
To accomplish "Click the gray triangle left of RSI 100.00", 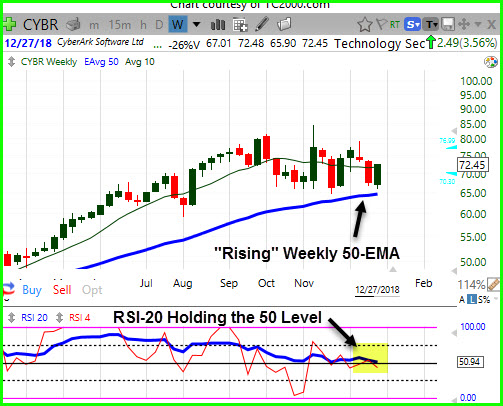I will coord(454,333).
